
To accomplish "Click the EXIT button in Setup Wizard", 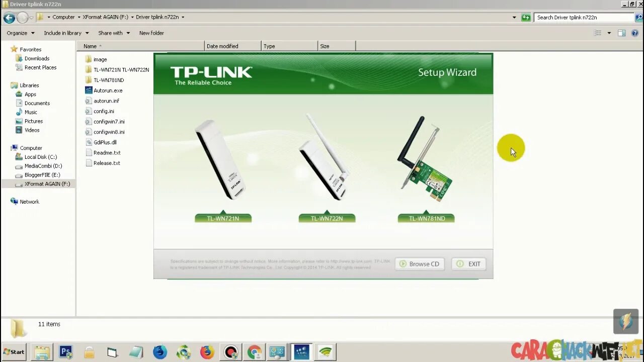I will click(x=468, y=264).
